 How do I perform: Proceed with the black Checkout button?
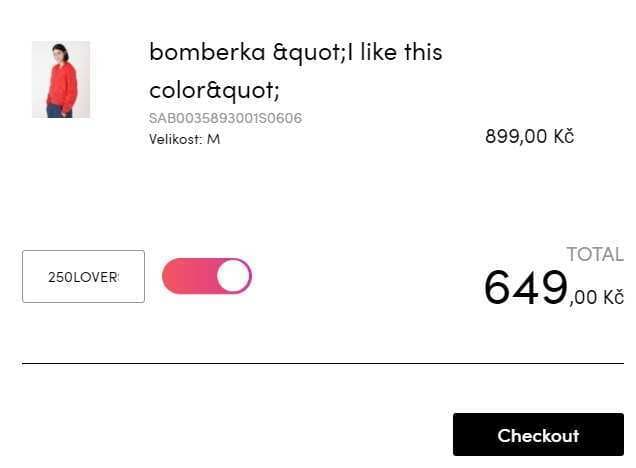(538, 435)
